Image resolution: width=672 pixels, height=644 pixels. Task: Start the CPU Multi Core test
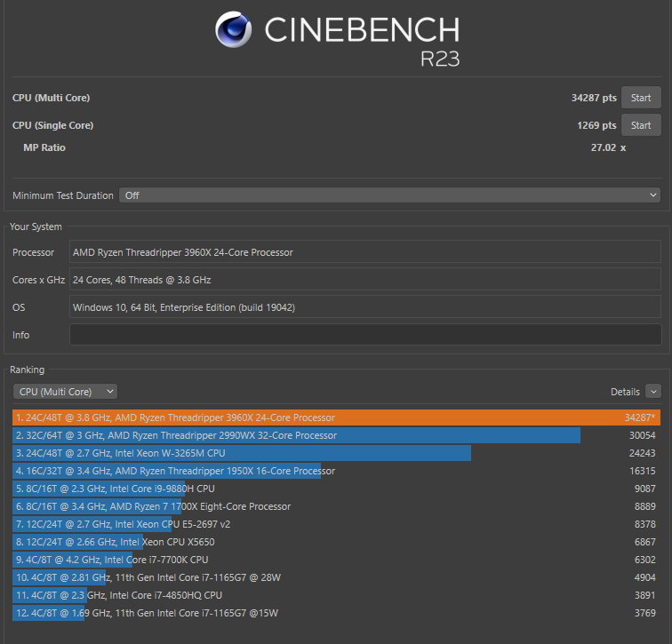coord(641,98)
